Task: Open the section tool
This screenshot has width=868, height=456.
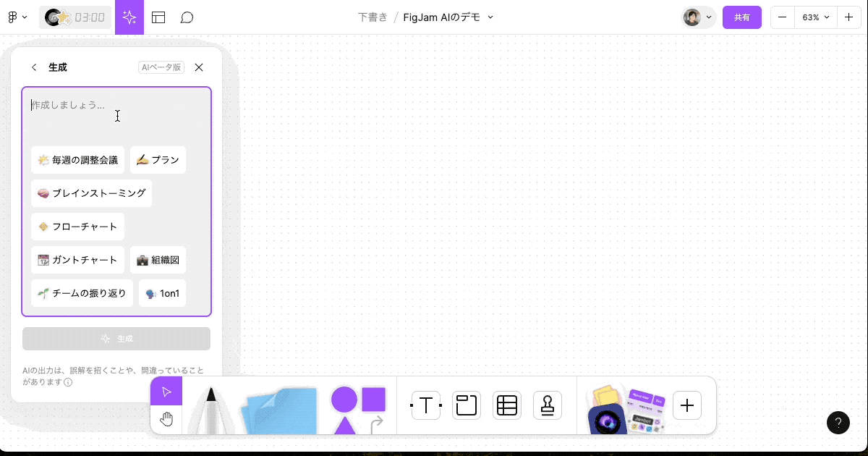Action: coord(467,405)
